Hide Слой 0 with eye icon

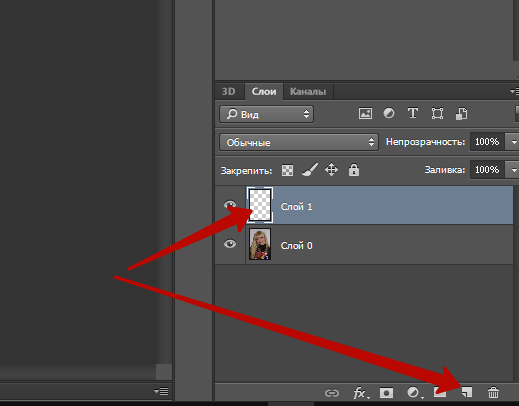click(x=230, y=244)
